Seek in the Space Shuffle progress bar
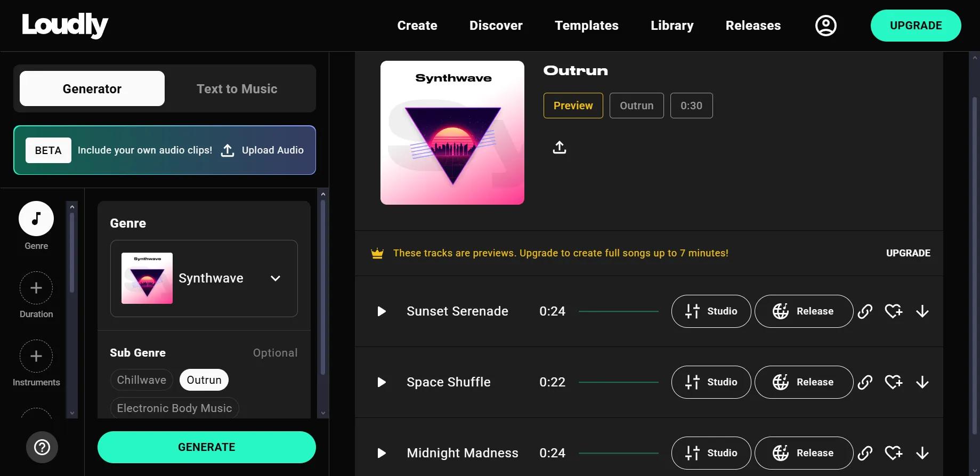The width and height of the screenshot is (980, 476). click(619, 382)
